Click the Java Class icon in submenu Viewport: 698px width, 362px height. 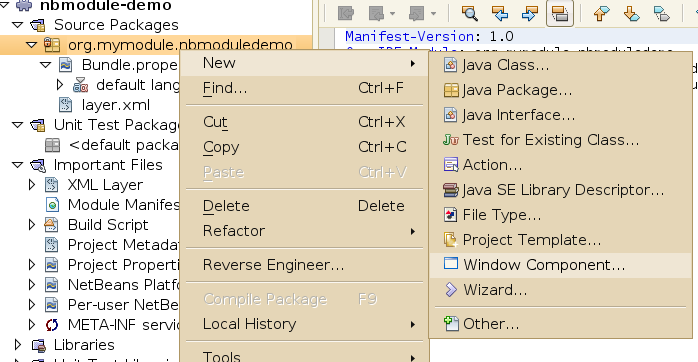(450, 65)
